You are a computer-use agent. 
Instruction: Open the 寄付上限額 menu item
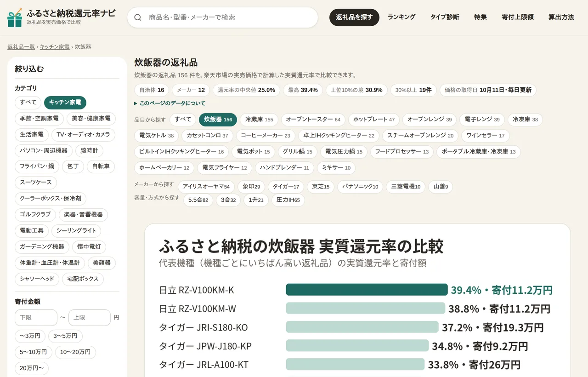[x=518, y=17]
